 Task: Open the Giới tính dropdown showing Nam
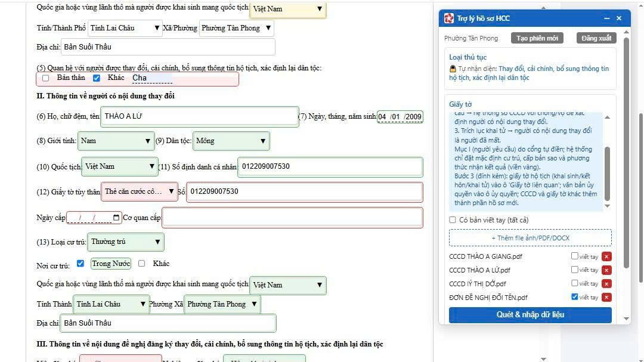116,141
